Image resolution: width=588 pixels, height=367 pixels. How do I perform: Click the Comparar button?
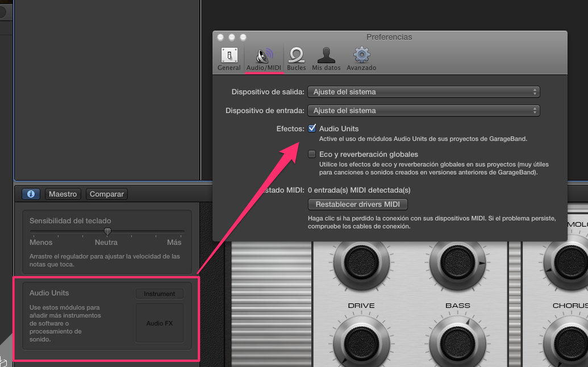coord(107,194)
